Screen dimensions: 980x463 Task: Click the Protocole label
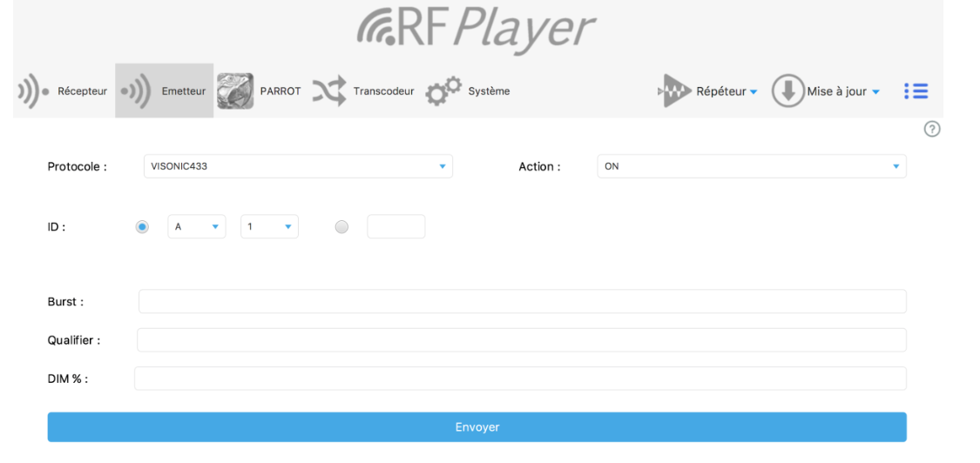[x=78, y=167]
